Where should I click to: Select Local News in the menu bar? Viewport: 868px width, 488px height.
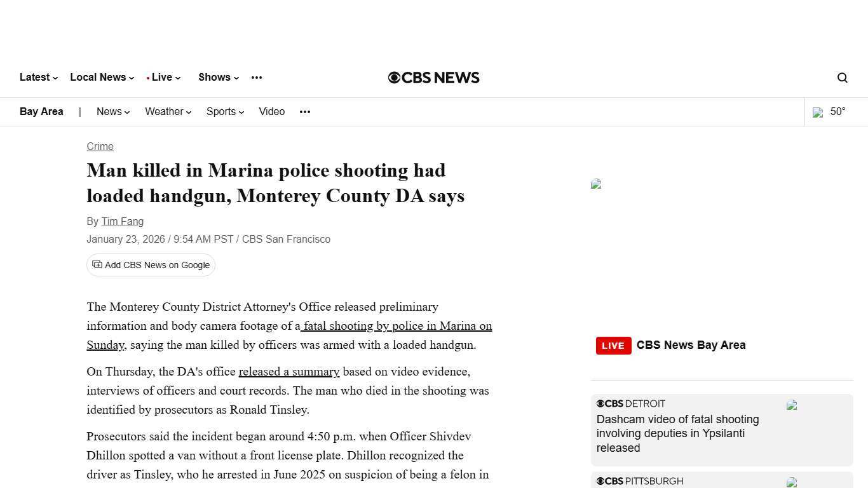point(98,77)
